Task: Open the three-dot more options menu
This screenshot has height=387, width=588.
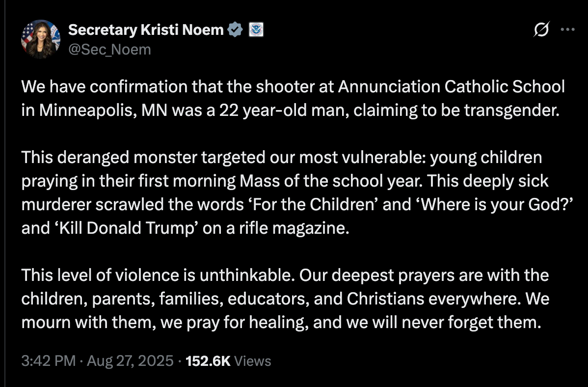Action: pos(567,29)
